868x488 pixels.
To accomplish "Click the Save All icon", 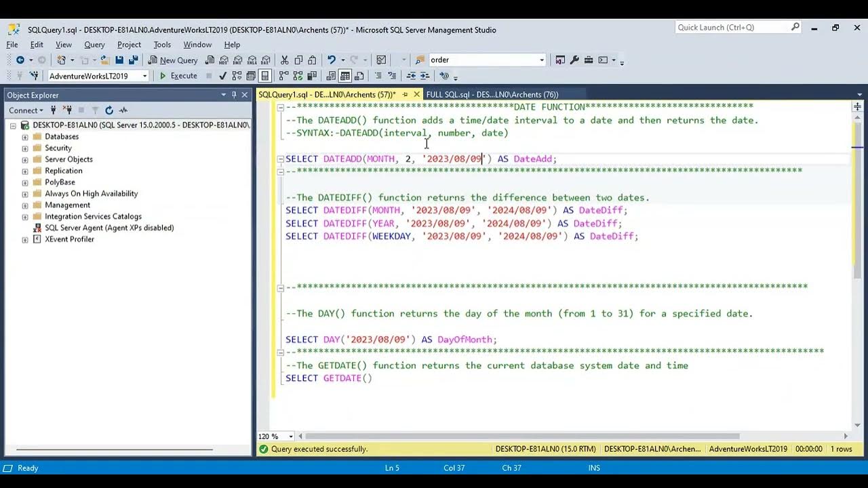I will 134,60.
